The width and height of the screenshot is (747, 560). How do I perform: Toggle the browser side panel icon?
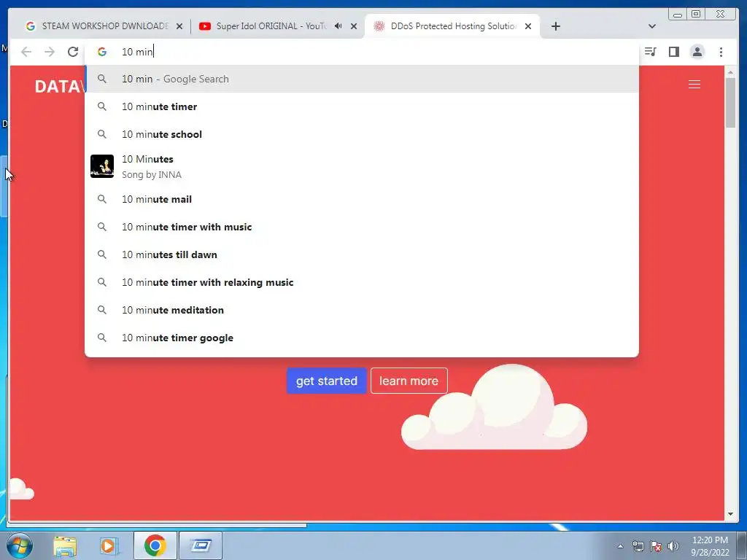tap(673, 52)
